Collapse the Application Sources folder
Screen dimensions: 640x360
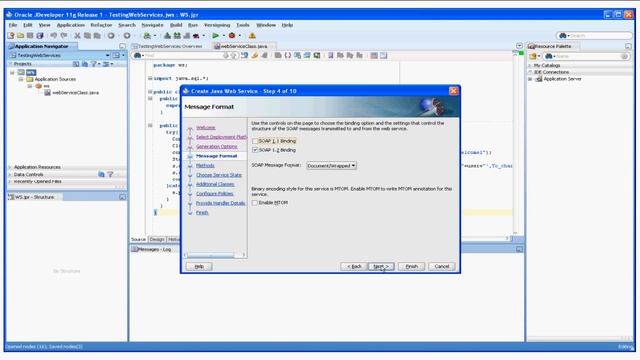(x=21, y=79)
